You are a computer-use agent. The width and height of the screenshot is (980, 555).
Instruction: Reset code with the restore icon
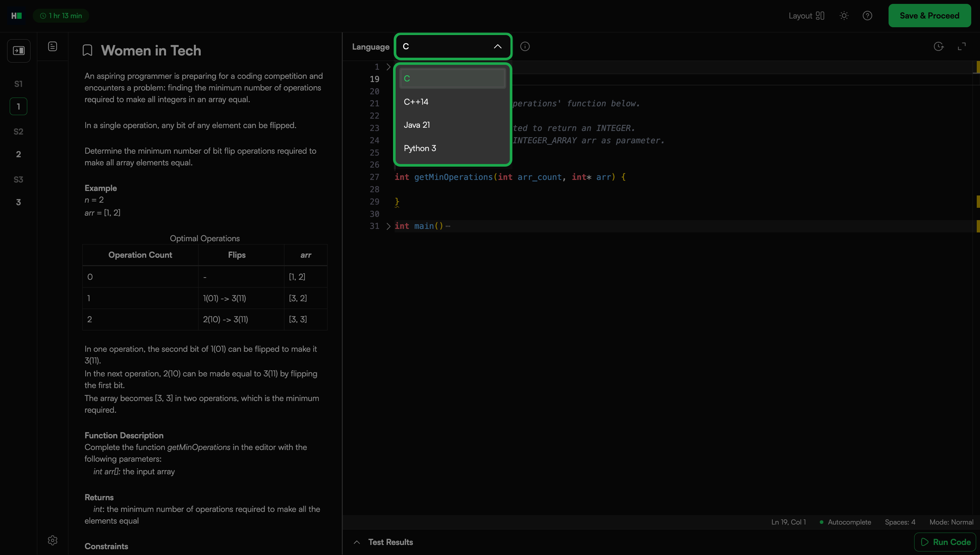coord(938,46)
